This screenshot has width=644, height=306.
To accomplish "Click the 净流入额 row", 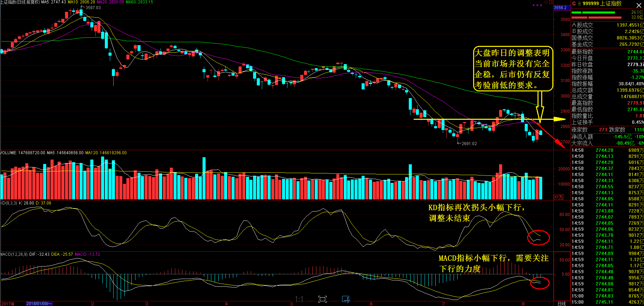I will 607,137.
